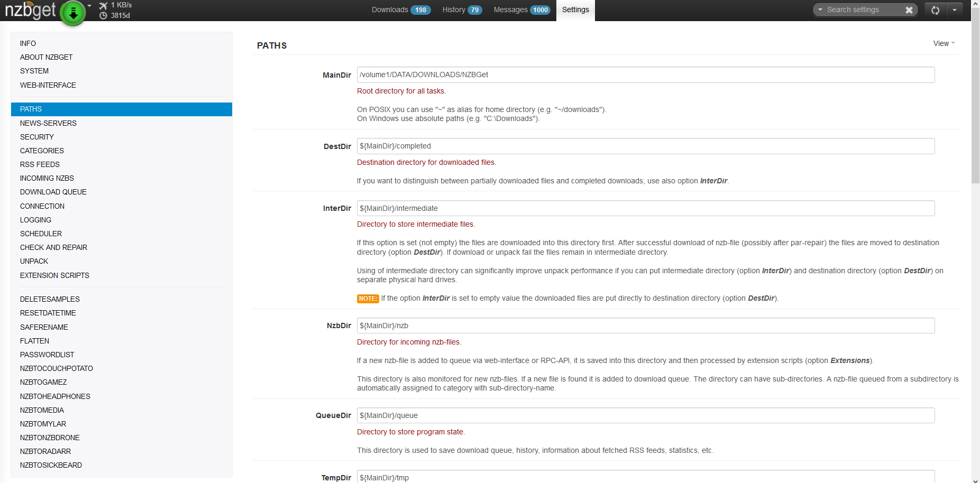
Task: Open LOGGING settings
Action: tap(122, 220)
